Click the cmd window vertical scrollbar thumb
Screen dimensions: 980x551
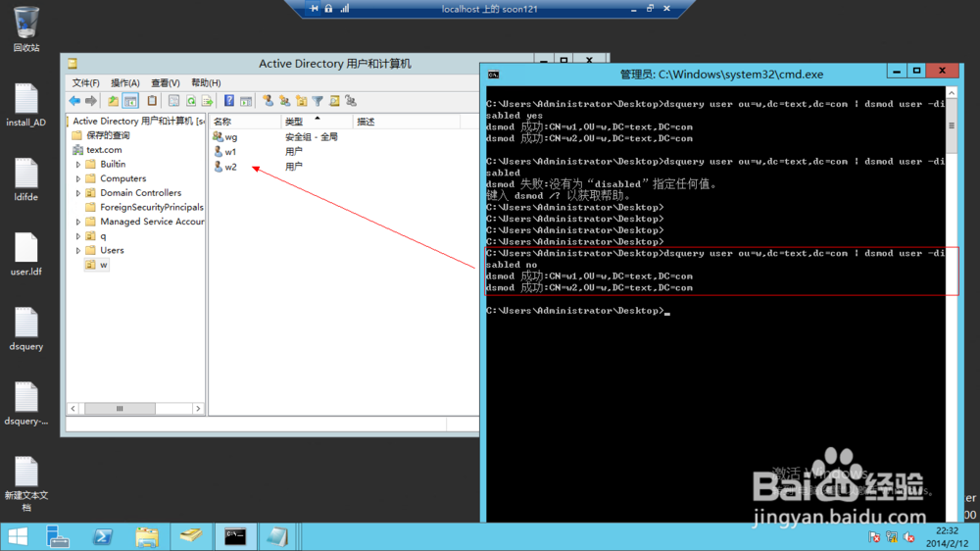coord(952,125)
